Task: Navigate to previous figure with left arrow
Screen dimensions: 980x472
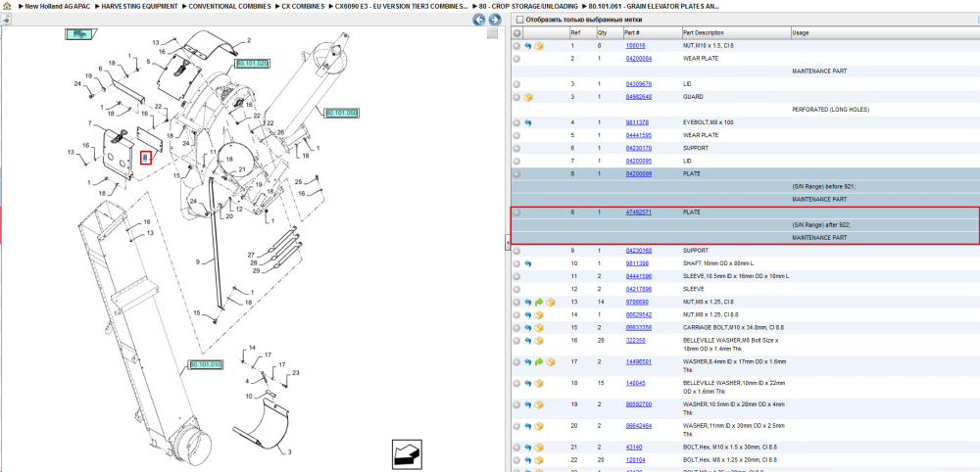Action: [479, 20]
